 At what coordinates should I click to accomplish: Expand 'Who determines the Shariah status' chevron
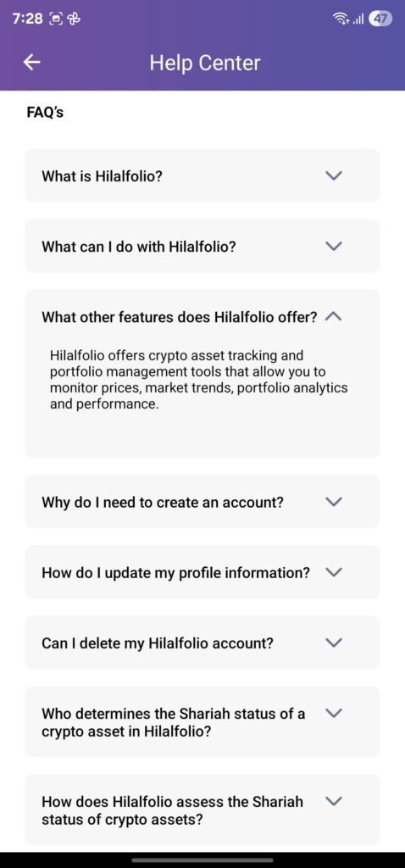pyautogui.click(x=334, y=712)
